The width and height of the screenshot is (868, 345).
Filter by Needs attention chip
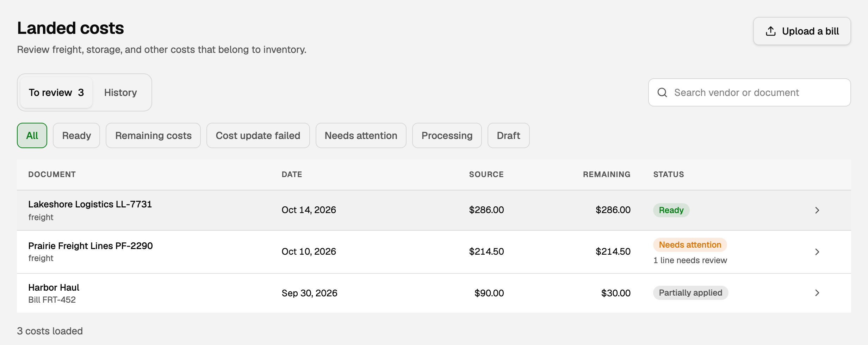[361, 135]
